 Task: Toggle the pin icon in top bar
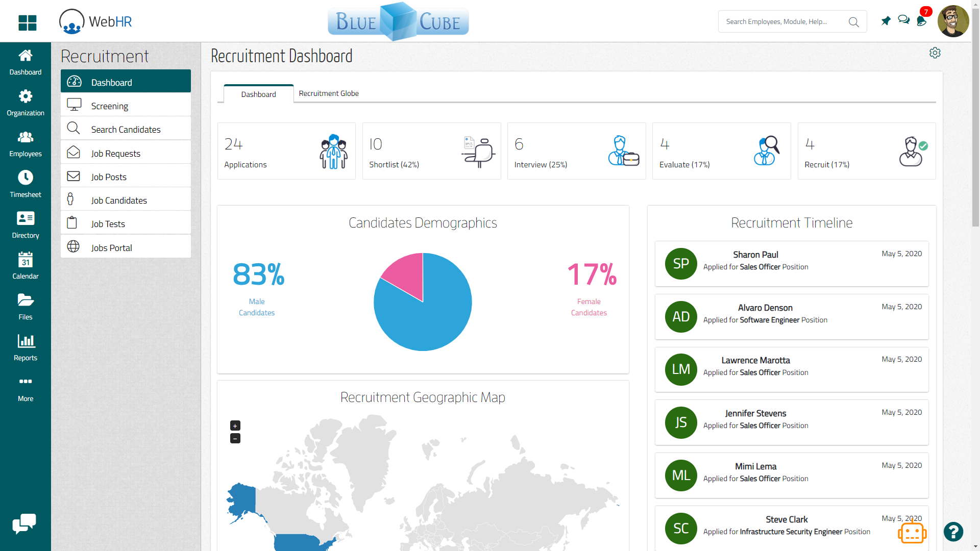coord(886,21)
